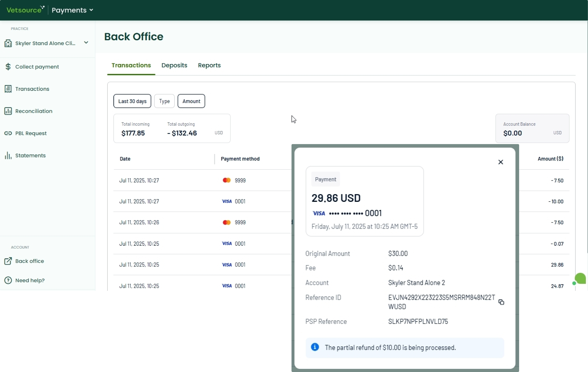
Task: Click the Visa logo in payment card
Action: [x=319, y=213]
